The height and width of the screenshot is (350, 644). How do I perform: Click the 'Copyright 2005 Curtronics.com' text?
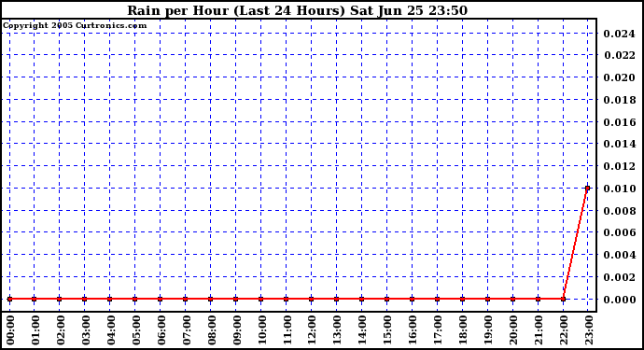point(75,25)
